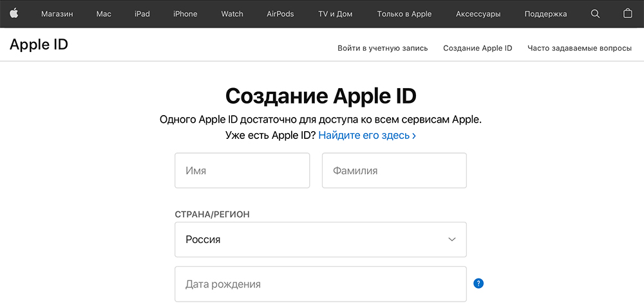Click the Создание Apple ID main heading
Screen dimensions: 644x308
tap(321, 96)
